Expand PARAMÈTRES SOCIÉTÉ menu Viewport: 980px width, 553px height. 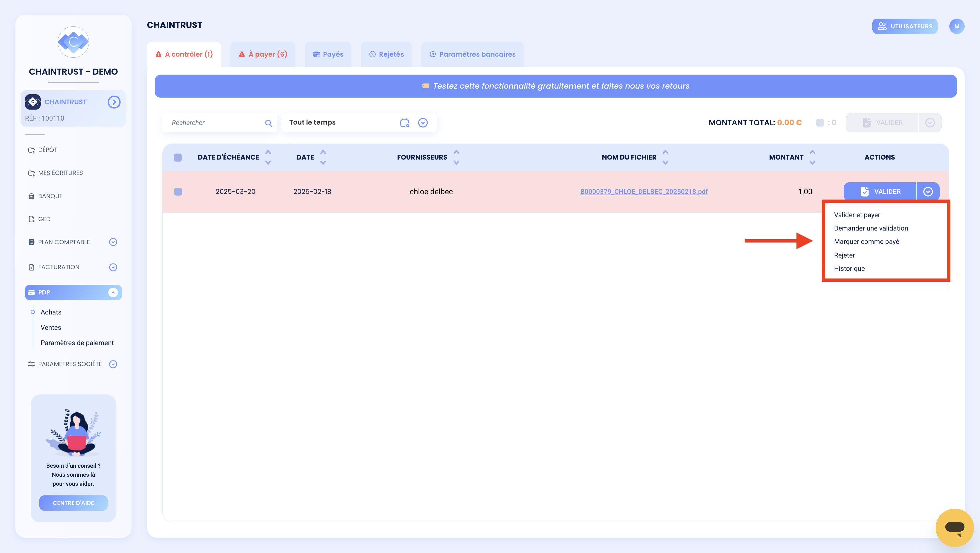click(113, 364)
